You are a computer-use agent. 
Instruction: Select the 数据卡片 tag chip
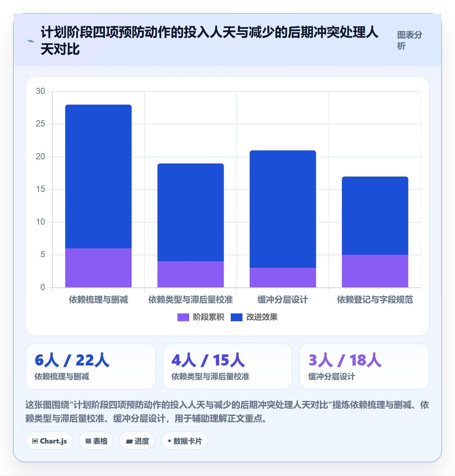click(185, 441)
